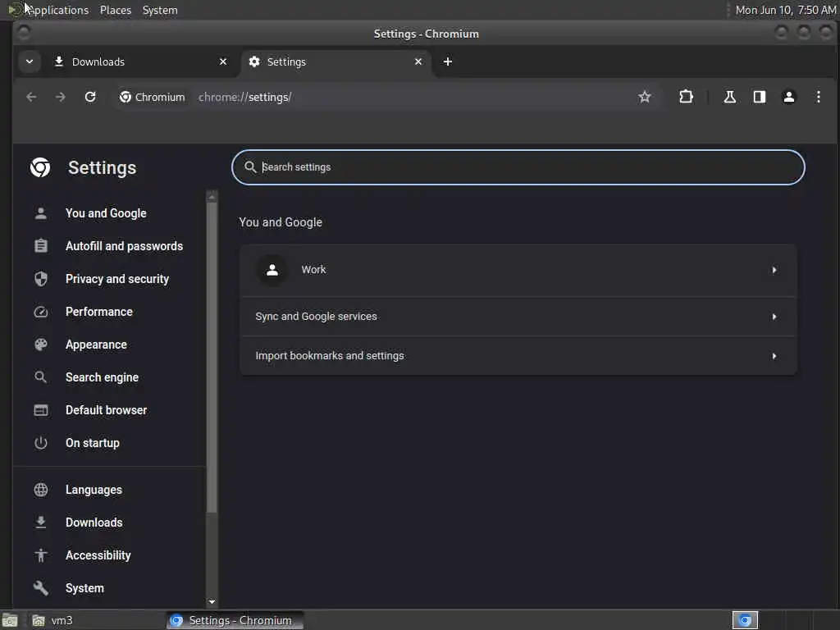Image resolution: width=840 pixels, height=630 pixels.
Task: Open Performance settings section
Action: coord(99,312)
